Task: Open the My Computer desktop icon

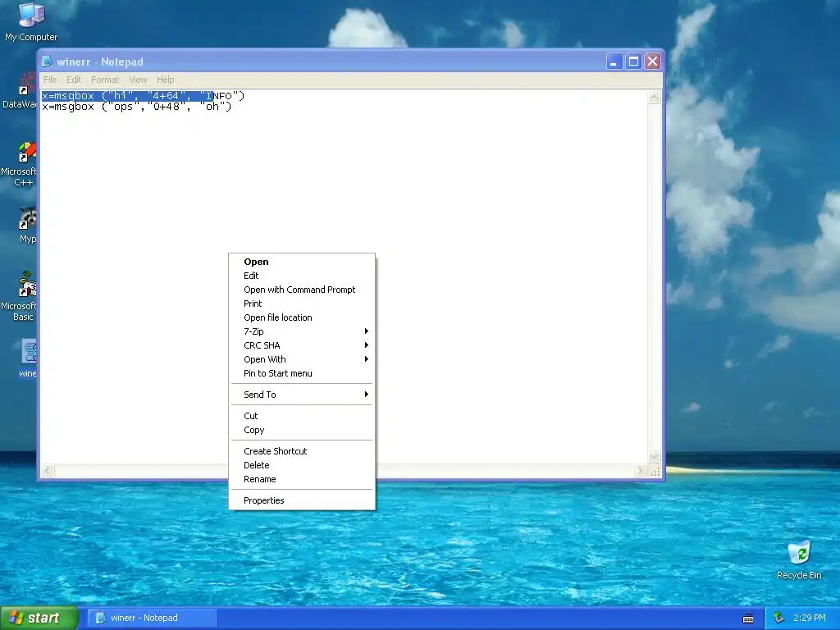Action: pos(31,21)
